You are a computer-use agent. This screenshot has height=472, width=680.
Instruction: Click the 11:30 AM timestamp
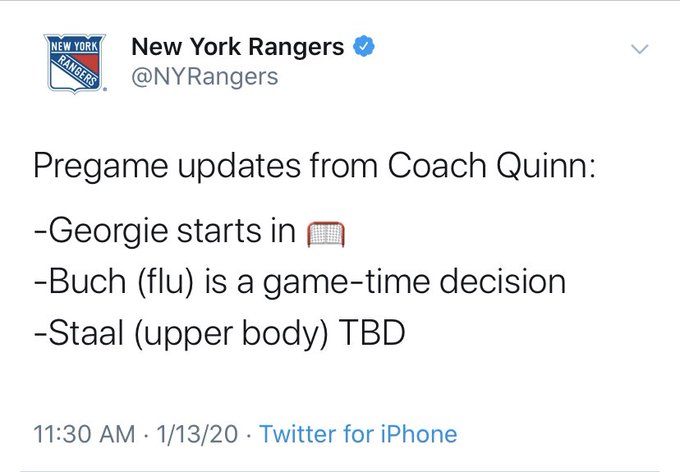pyautogui.click(x=85, y=434)
